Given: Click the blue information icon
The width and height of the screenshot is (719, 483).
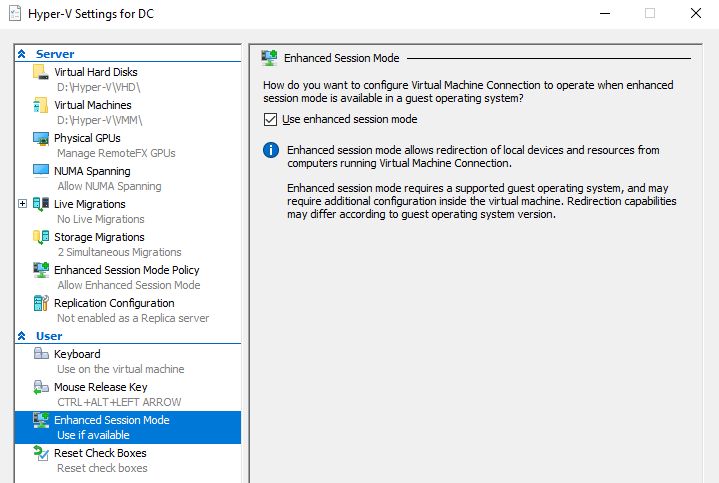Looking at the screenshot, I should 270,151.
